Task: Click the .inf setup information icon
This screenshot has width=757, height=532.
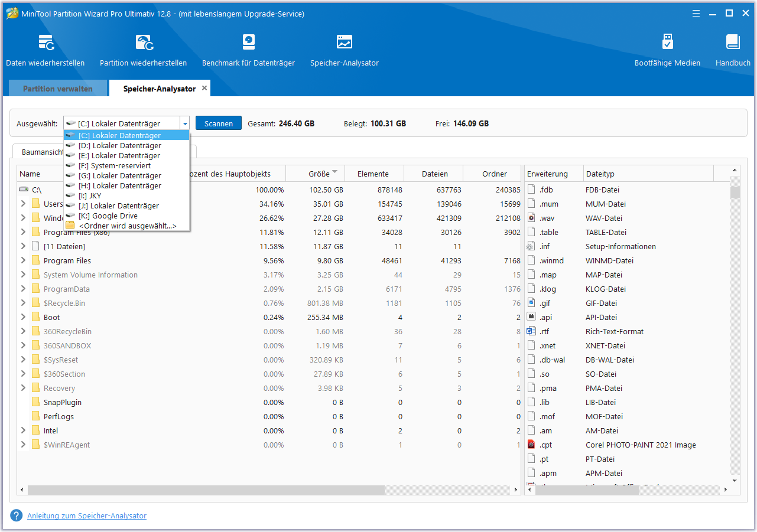Action: tap(531, 246)
